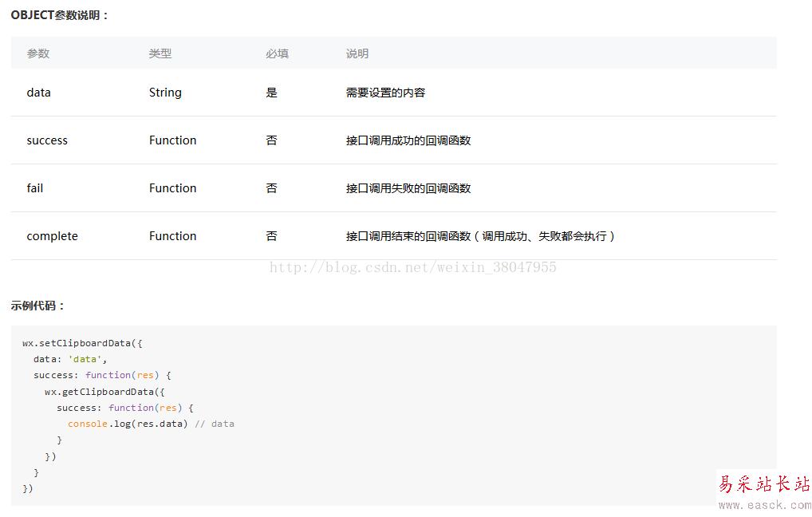Click the 说明 column header
The height and width of the screenshot is (517, 812).
tap(357, 53)
